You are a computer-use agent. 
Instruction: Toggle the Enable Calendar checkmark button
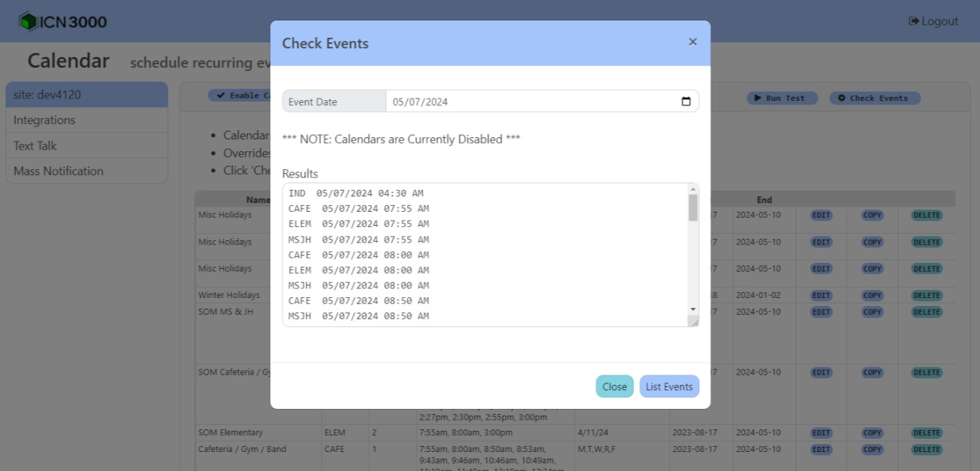pos(239,96)
